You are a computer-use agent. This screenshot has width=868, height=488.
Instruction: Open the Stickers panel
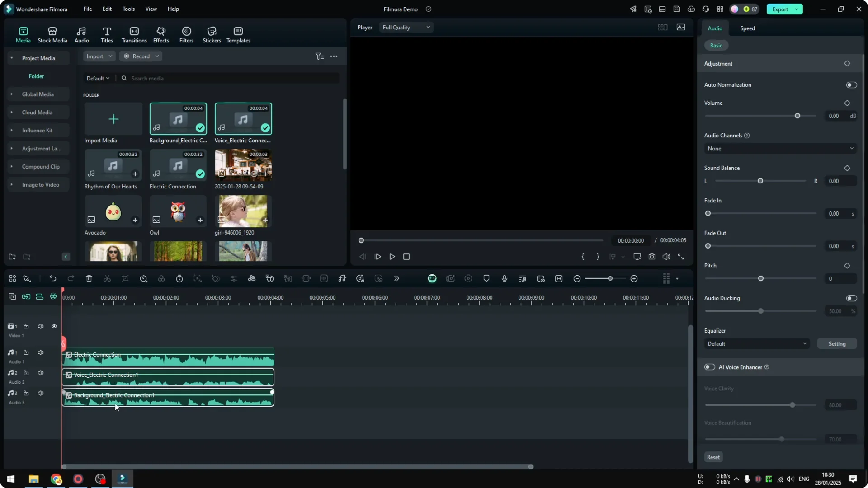point(211,34)
